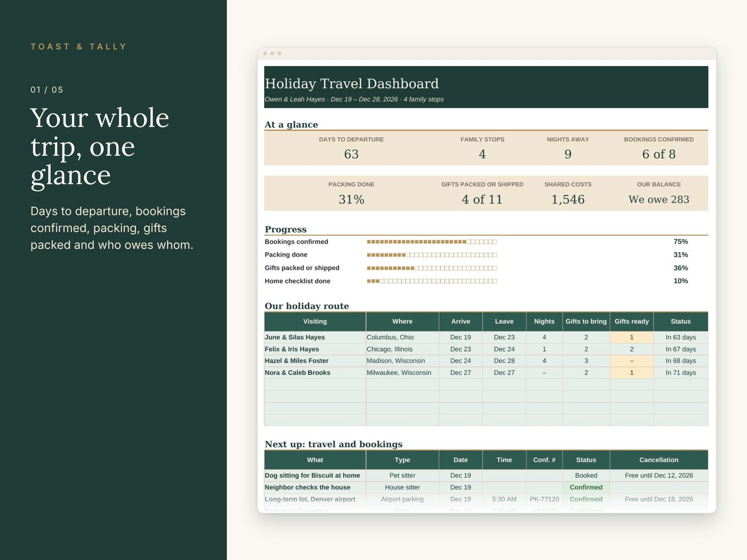Select the In 71 days status cell
The height and width of the screenshot is (560, 747).
[x=681, y=373]
